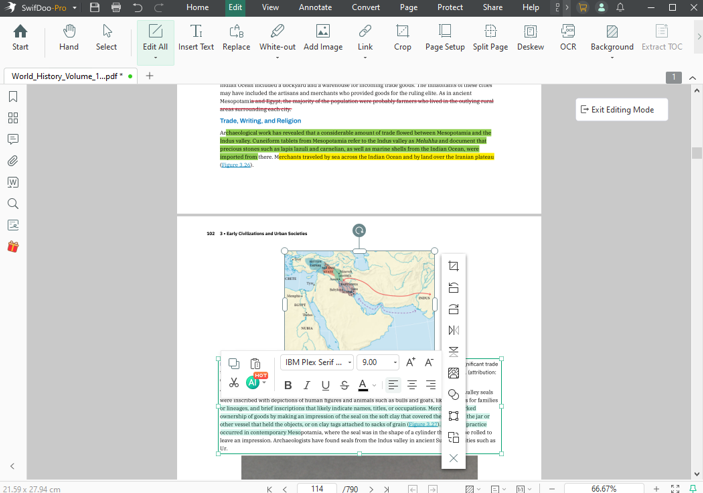This screenshot has width=703, height=493.
Task: Cut the selected text with scissors icon
Action: [234, 383]
